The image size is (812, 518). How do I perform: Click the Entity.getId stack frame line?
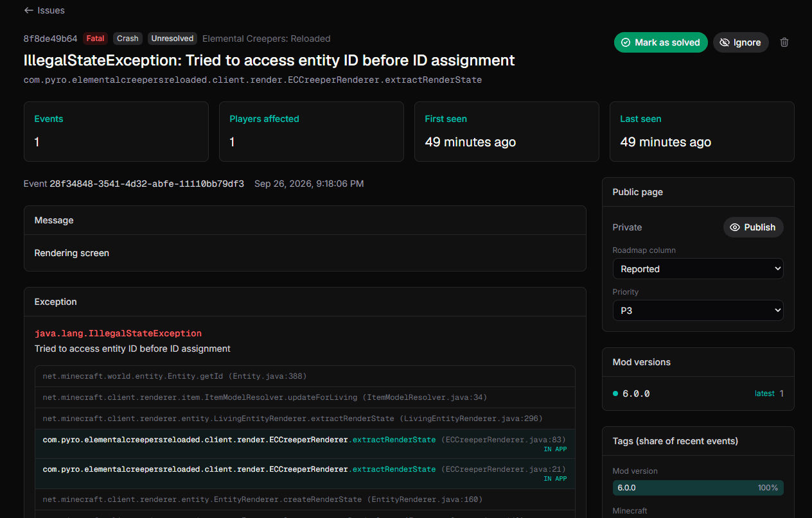[305, 376]
